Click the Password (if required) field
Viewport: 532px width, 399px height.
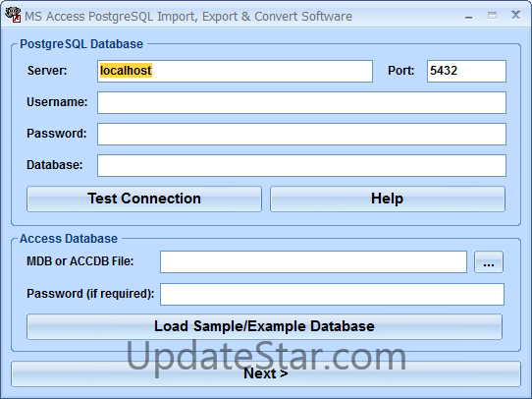pos(332,294)
